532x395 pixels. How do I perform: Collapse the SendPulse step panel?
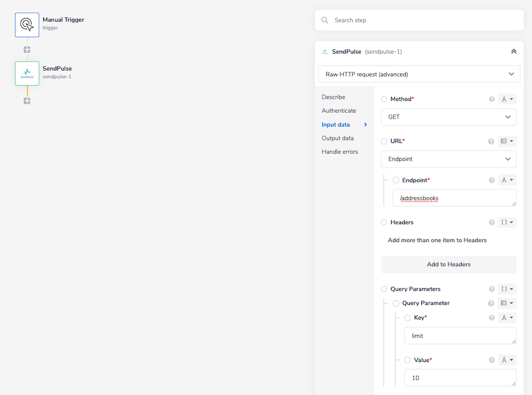pyautogui.click(x=513, y=52)
